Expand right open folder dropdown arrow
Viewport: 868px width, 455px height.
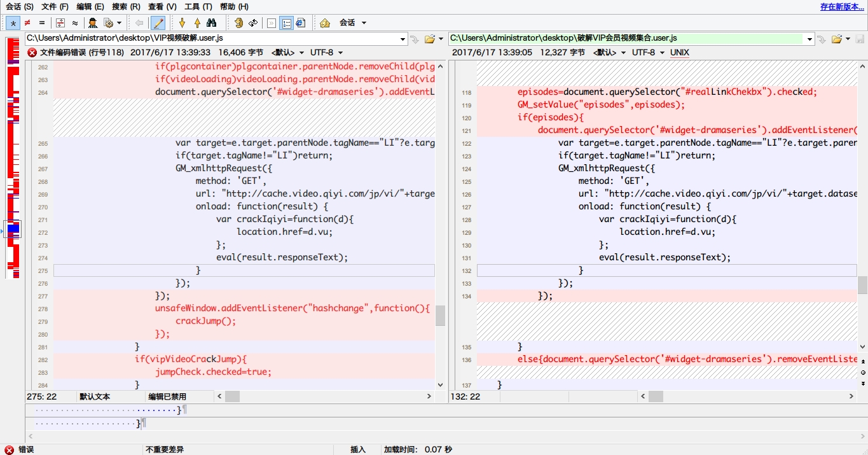[848, 39]
